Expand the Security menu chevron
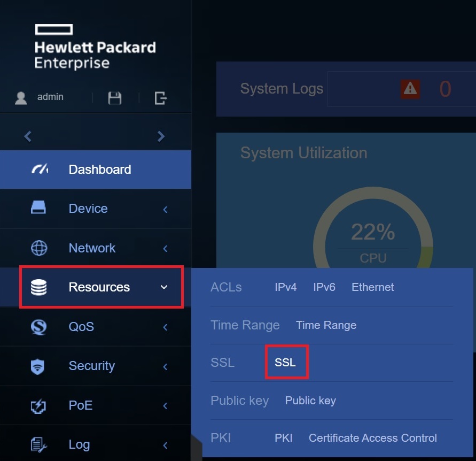Image resolution: width=476 pixels, height=461 pixels. point(166,367)
